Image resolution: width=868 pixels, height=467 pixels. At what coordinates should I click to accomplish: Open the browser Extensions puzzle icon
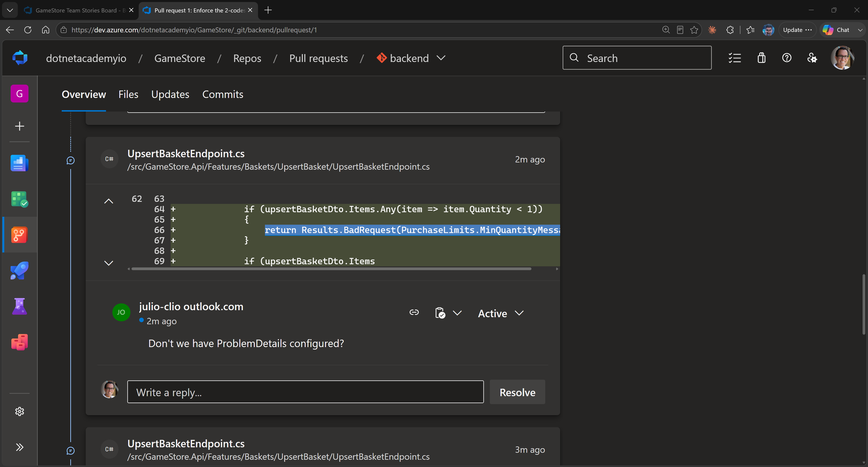tap(730, 30)
